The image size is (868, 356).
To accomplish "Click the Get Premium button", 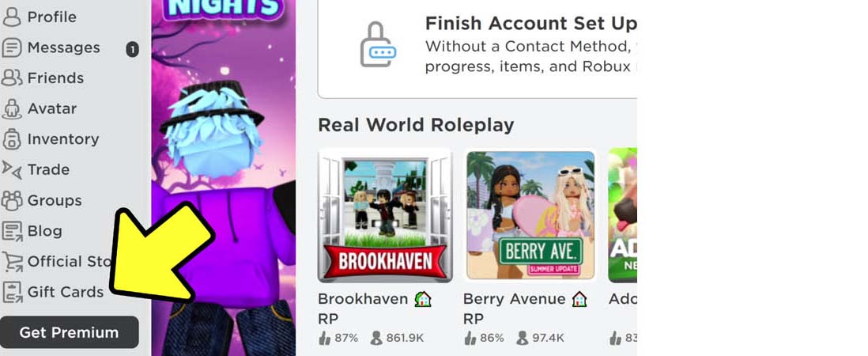I will pos(70,332).
